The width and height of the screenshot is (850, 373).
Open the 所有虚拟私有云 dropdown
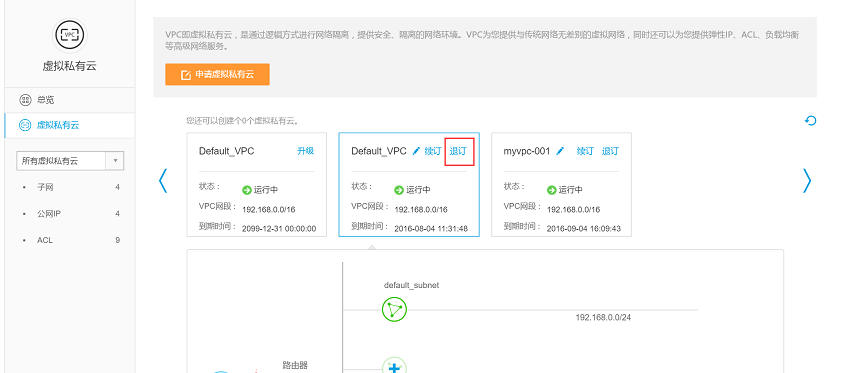point(70,161)
